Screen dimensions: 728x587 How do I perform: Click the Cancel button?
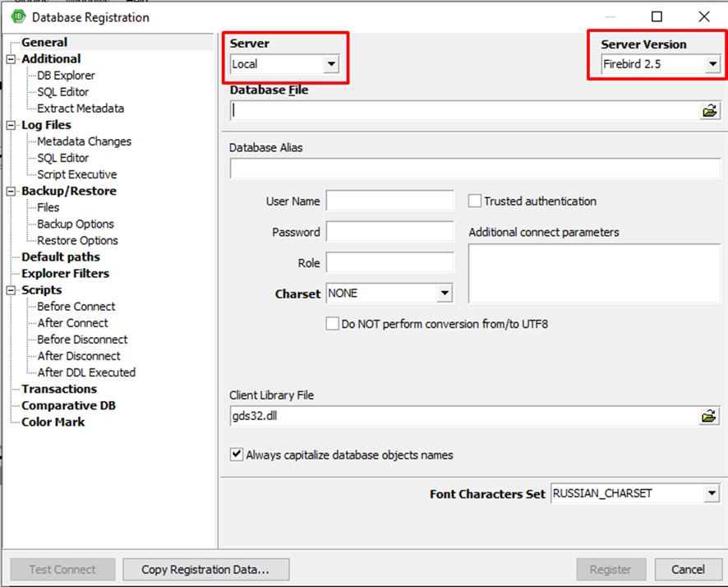(688, 570)
